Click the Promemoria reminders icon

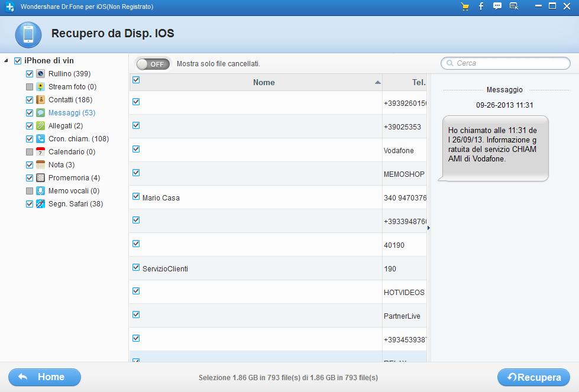(x=41, y=178)
